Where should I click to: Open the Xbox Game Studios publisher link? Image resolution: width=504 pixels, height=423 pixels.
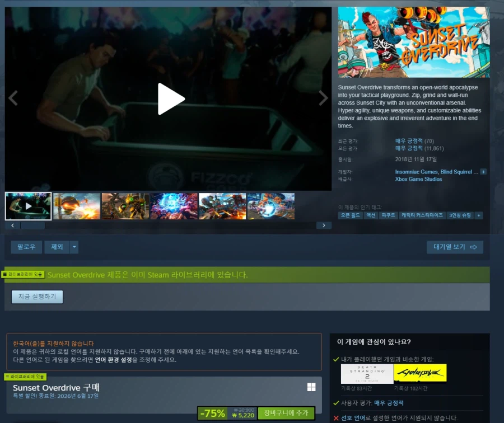[x=418, y=179]
